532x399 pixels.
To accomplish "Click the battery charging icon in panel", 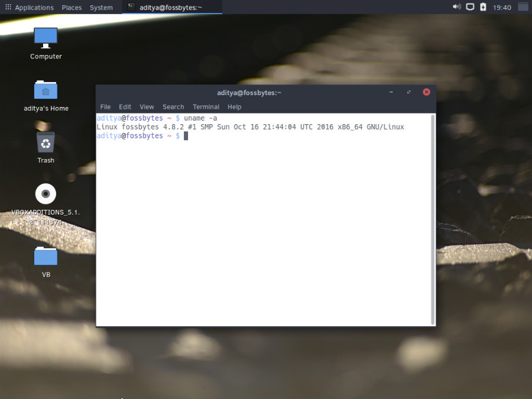I will click(483, 7).
